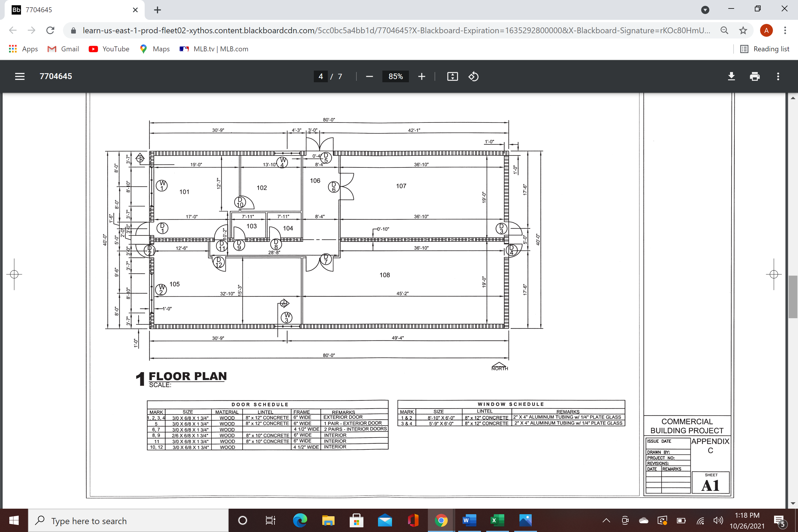The height and width of the screenshot is (532, 798).
Task: Open Chrome profile avatar A
Action: pyautogui.click(x=766, y=31)
